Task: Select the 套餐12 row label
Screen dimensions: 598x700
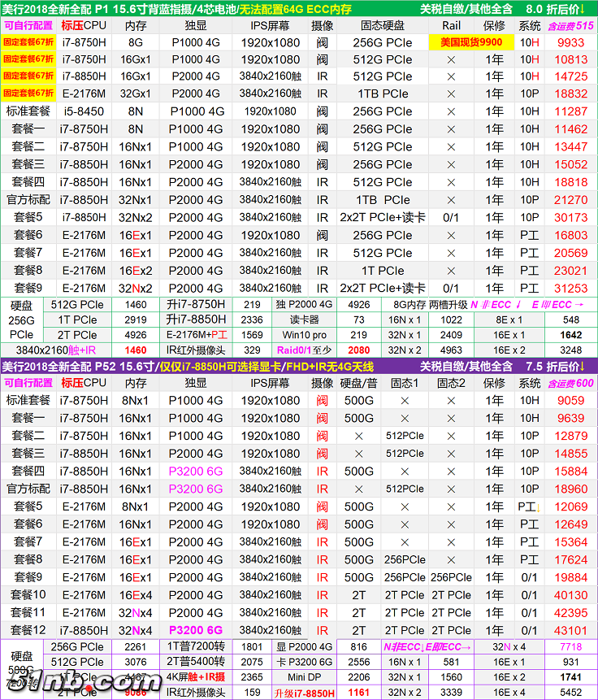Action: 28,630
